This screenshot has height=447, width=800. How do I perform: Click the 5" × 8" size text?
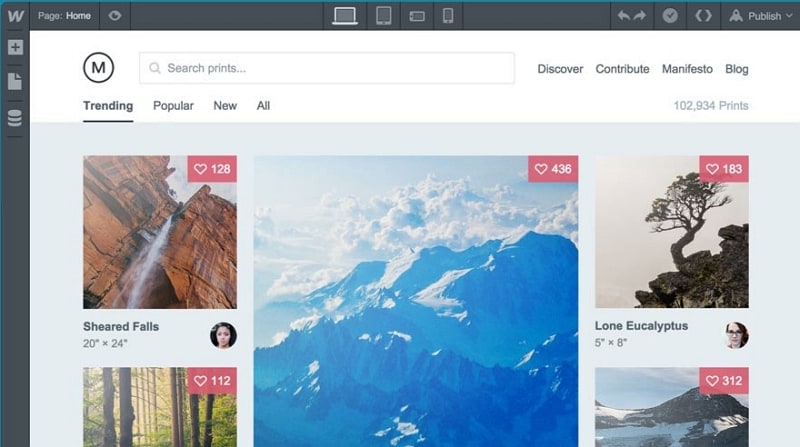point(611,342)
